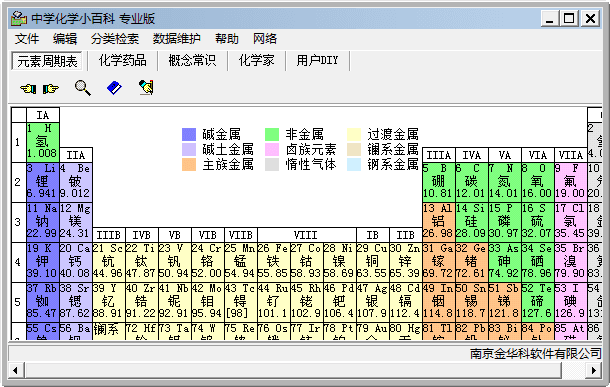610x387 pixels.
Task: Select fluorine element cell 9 F 氟
Action: point(571,182)
